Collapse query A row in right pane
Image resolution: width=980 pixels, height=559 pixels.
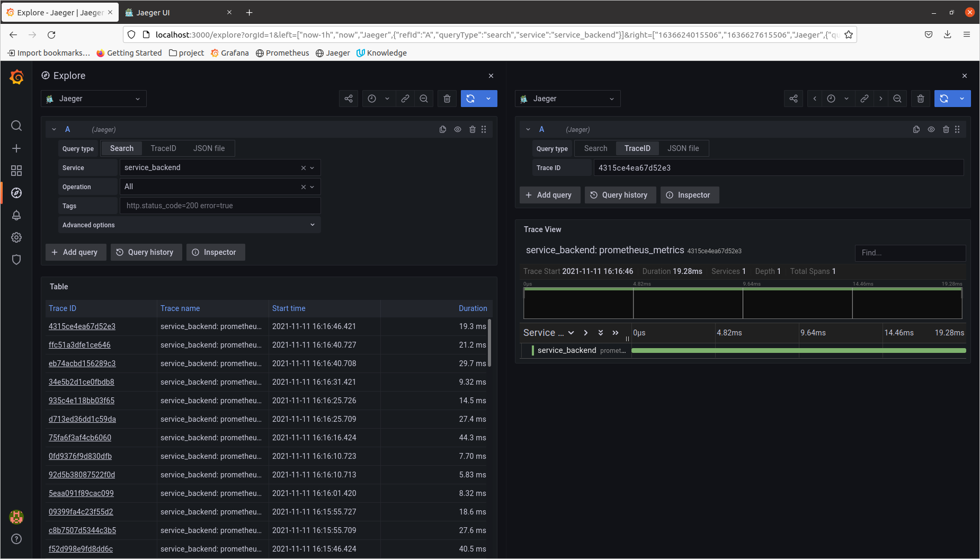(x=528, y=129)
